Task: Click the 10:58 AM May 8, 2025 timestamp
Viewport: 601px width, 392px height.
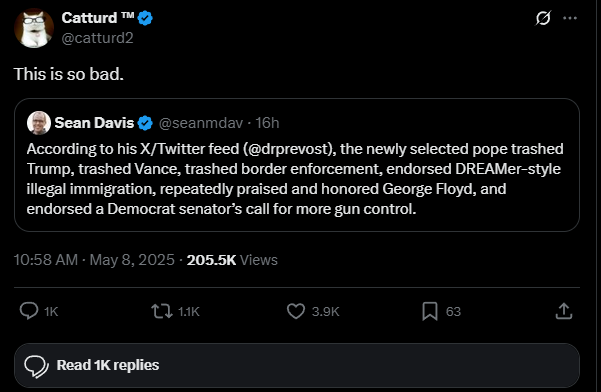Action: [94, 260]
